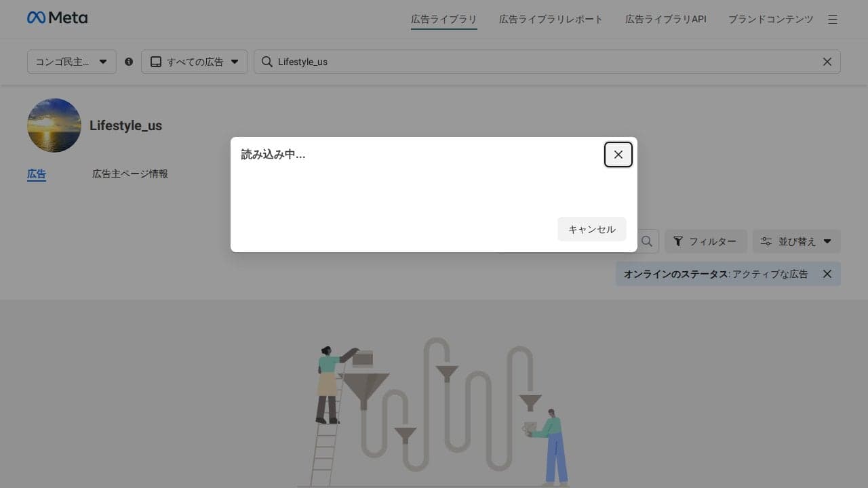Open the フィルター button
The height and width of the screenshot is (488, 868).
pos(706,241)
